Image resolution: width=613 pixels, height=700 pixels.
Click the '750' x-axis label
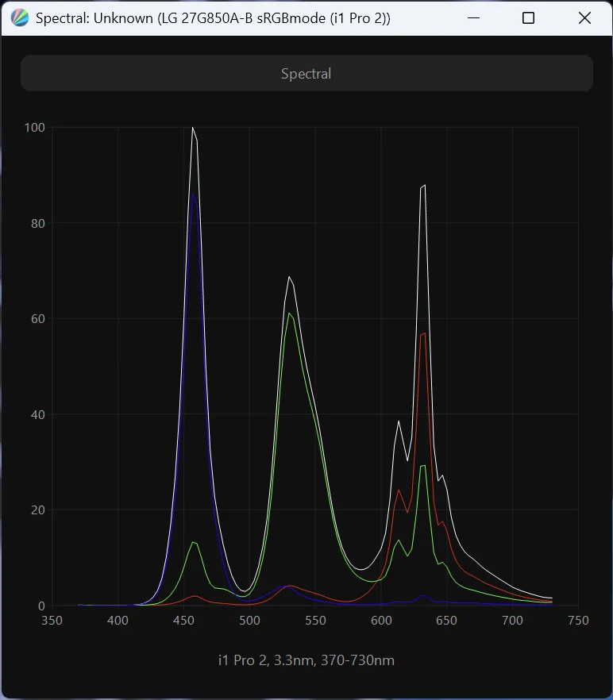578,621
